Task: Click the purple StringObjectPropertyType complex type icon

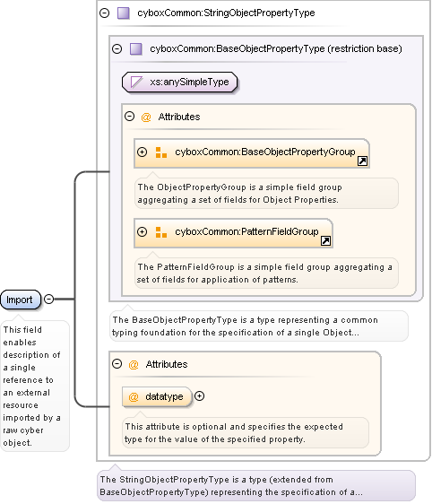Action: tap(124, 13)
